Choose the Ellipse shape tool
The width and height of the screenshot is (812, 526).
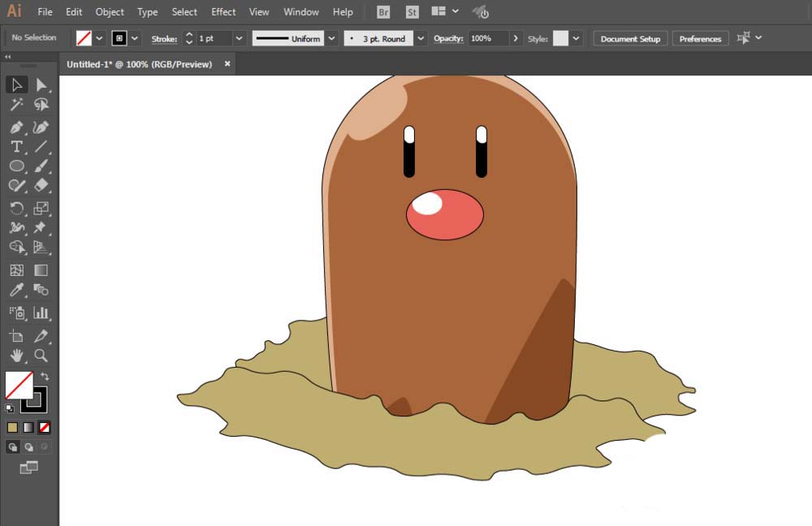[x=16, y=166]
